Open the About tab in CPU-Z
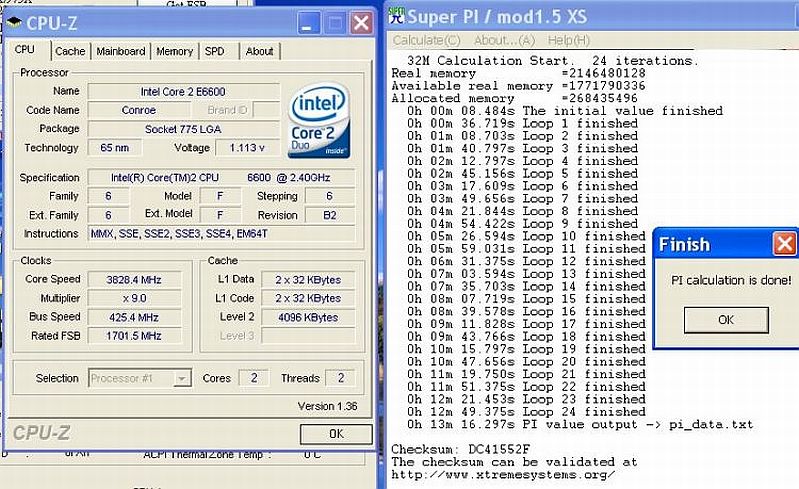 (259, 51)
